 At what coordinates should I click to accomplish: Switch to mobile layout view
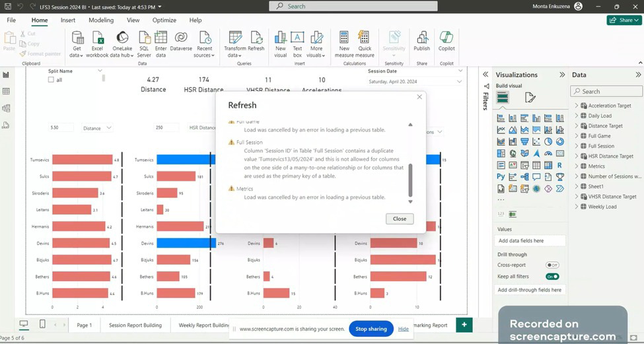(x=42, y=324)
